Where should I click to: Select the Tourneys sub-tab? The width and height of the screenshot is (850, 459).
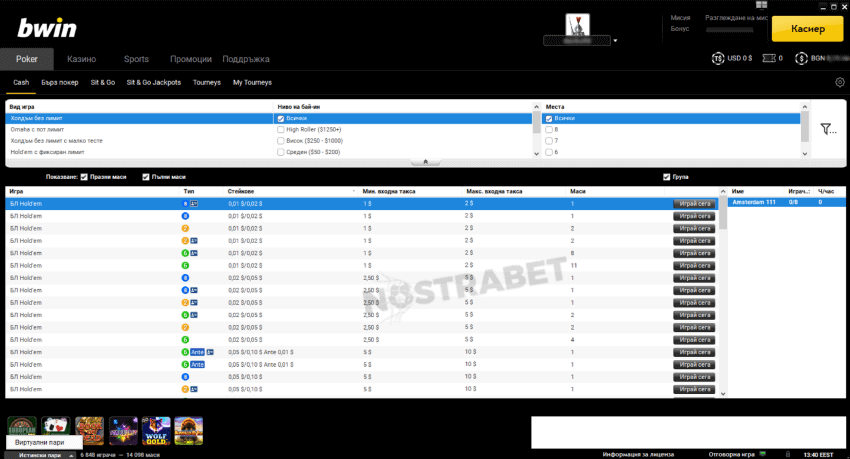[207, 82]
